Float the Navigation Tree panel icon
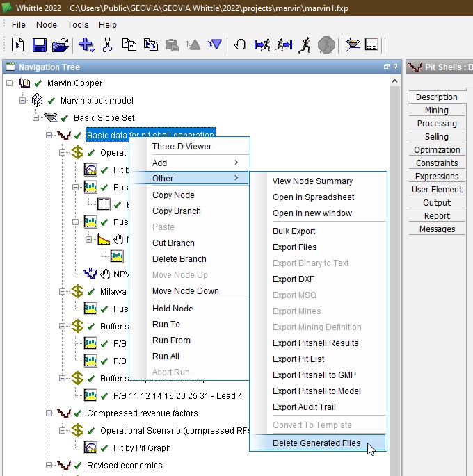Image resolution: width=473 pixels, height=476 pixels. point(387,66)
